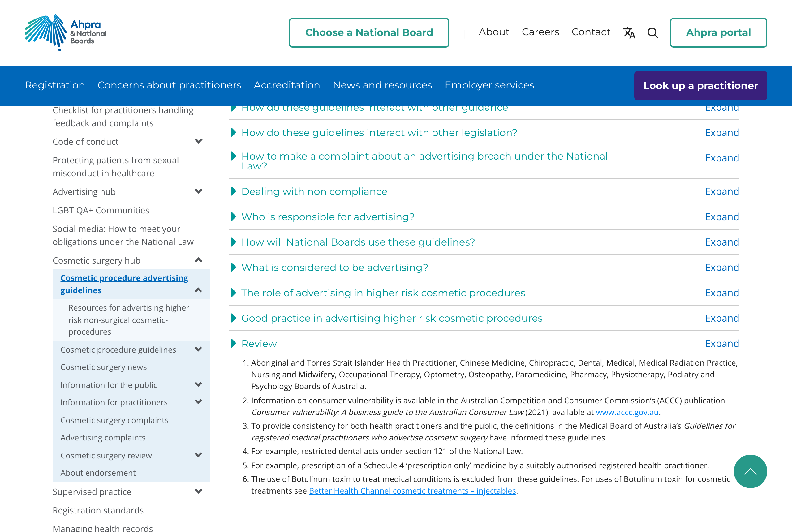
Task: Open Advertising complaints sidebar item
Action: coord(103,438)
